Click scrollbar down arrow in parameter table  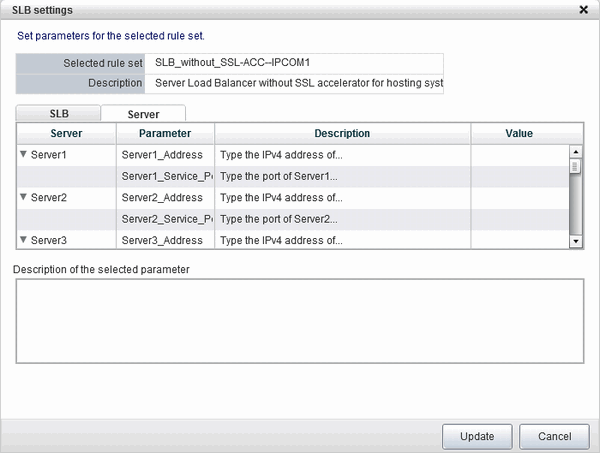coord(575,241)
